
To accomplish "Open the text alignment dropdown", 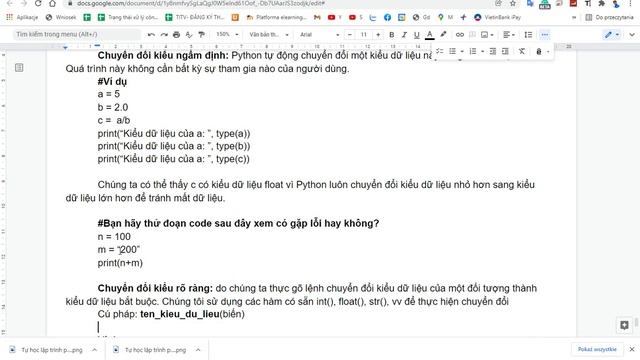I will [509, 35].
